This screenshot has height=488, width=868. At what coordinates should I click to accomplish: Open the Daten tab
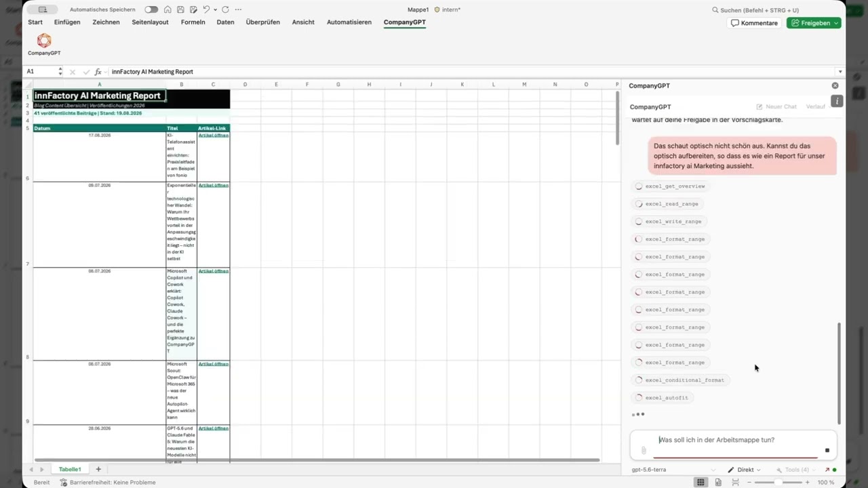pyautogui.click(x=225, y=22)
